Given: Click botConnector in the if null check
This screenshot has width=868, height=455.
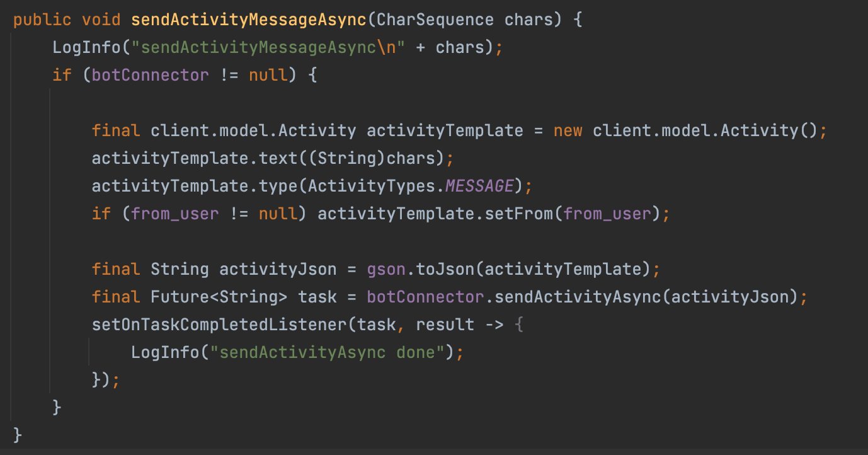Looking at the screenshot, I should (150, 75).
